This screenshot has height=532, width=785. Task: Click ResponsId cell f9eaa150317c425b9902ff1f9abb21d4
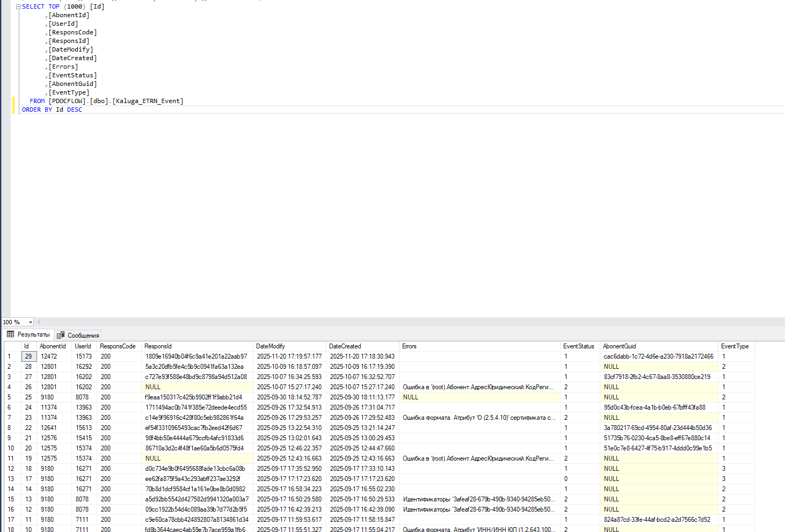coord(197,397)
